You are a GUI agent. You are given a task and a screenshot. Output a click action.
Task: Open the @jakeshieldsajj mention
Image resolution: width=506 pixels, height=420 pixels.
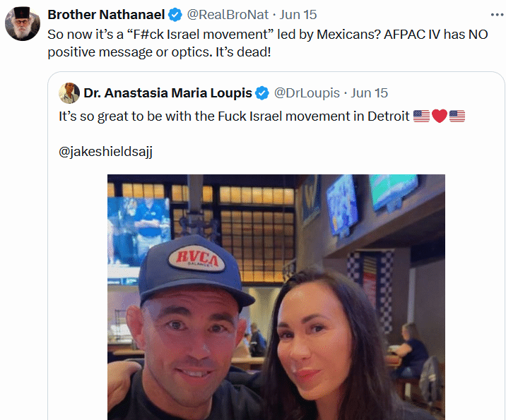[105, 152]
